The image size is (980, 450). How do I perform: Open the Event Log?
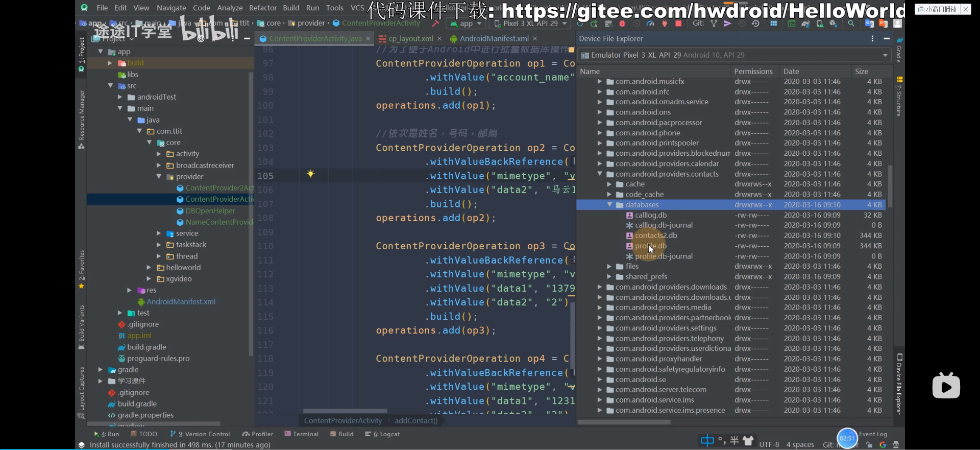pyautogui.click(x=873, y=434)
